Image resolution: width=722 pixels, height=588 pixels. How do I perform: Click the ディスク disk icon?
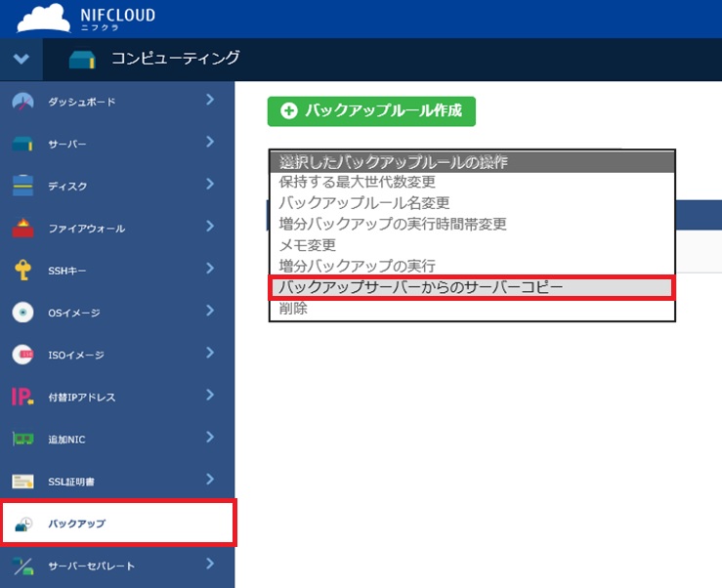22,186
